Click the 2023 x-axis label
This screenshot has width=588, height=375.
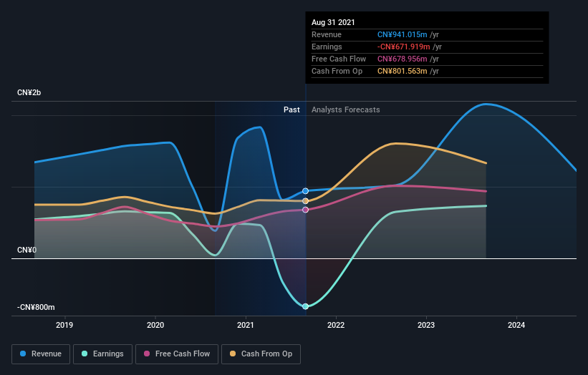(426, 325)
